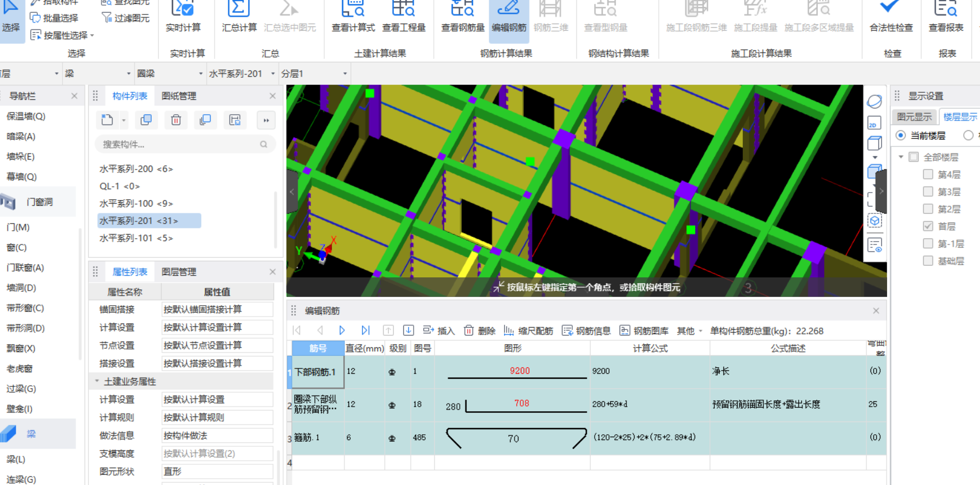Viewport: 980px width, 485px height.
Task: Open the display settings list icon with eye
Action: 874,245
